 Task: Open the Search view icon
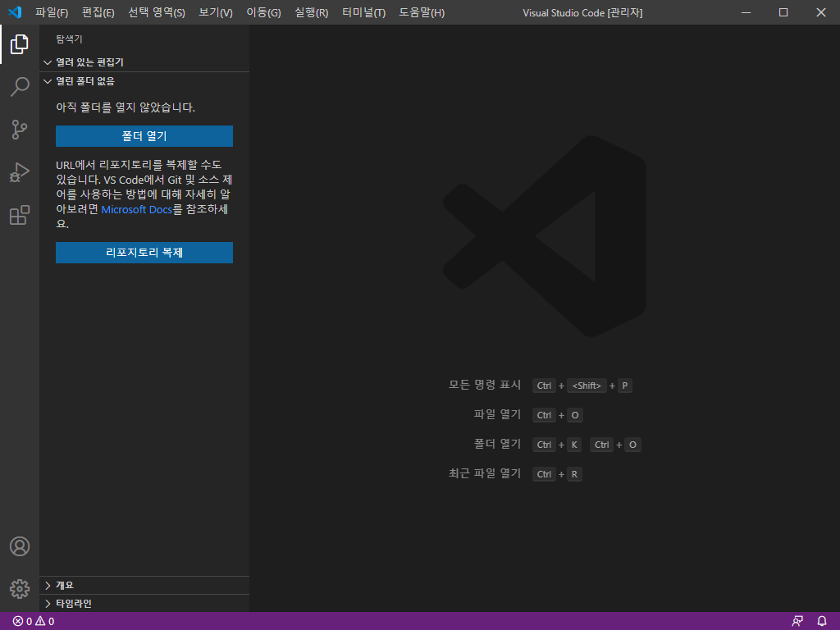pos(20,86)
